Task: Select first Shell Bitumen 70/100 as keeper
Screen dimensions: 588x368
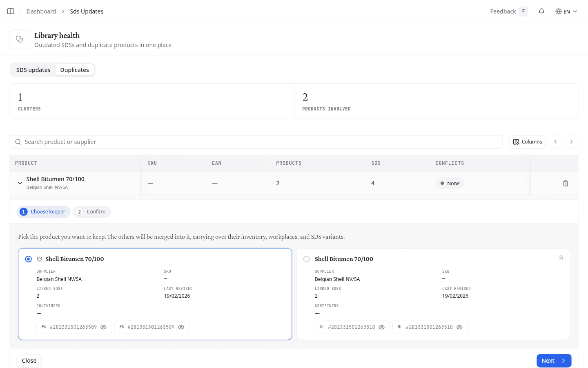Action: pyautogui.click(x=28, y=259)
